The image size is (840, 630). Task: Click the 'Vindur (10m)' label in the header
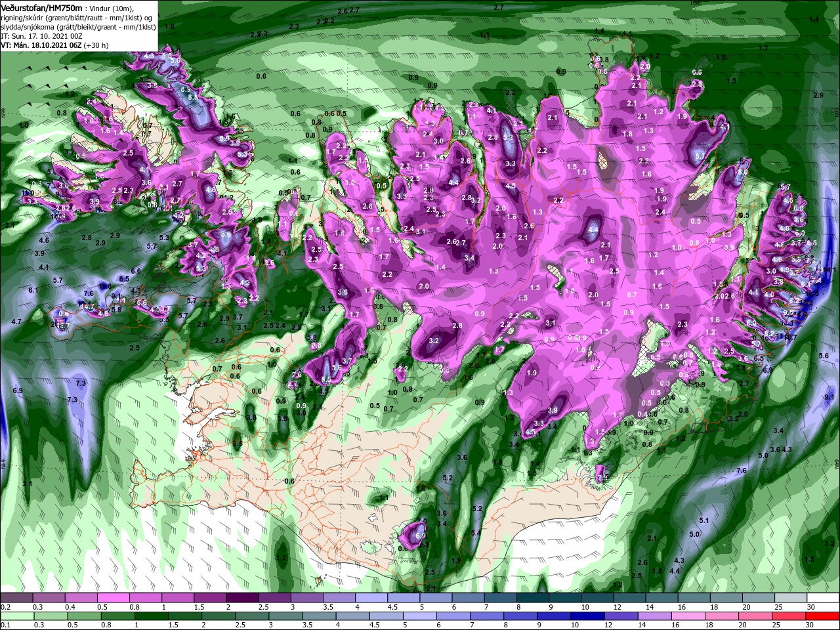110,8
